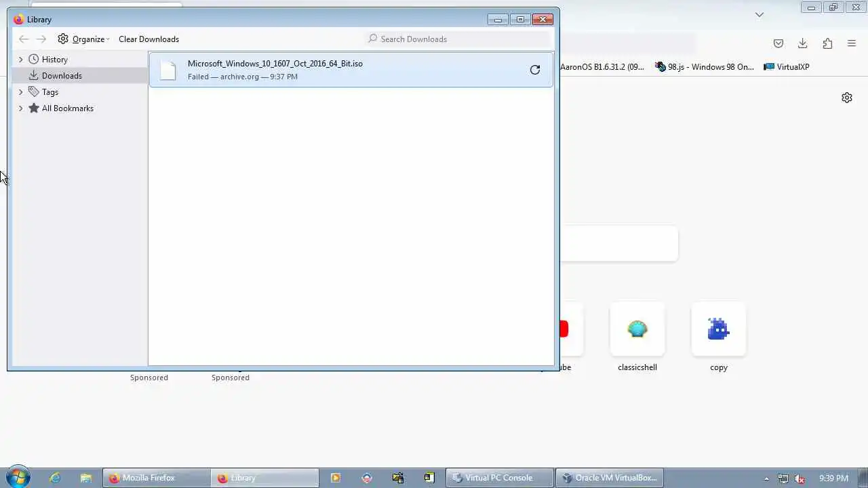Open the Firefox downloads panel icon

(x=802, y=43)
